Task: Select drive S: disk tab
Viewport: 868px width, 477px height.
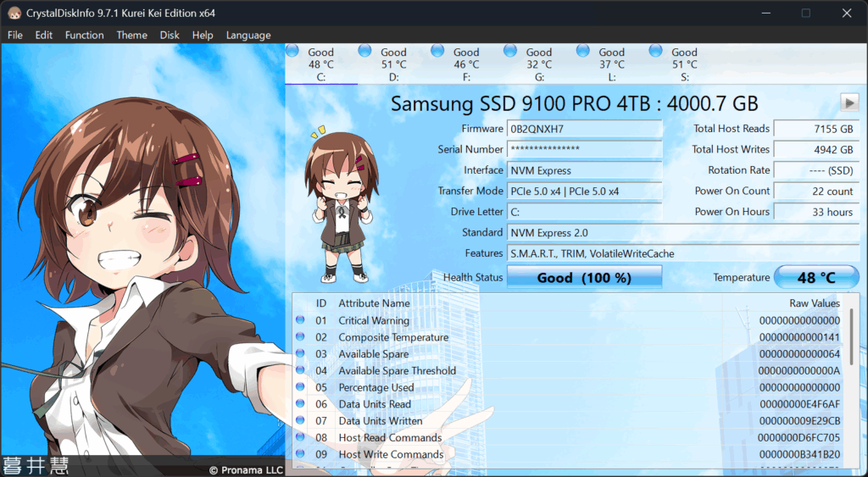Action: tap(685, 64)
